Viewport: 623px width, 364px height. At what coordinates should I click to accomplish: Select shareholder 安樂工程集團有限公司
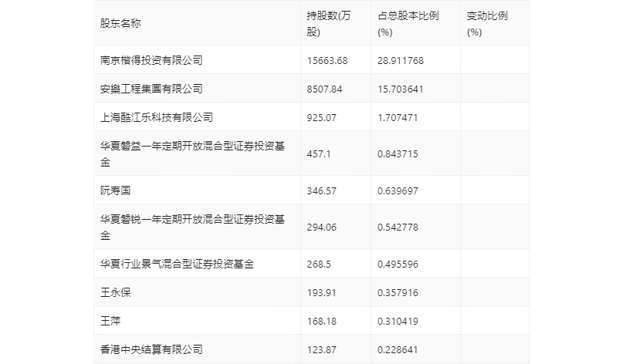[151, 89]
